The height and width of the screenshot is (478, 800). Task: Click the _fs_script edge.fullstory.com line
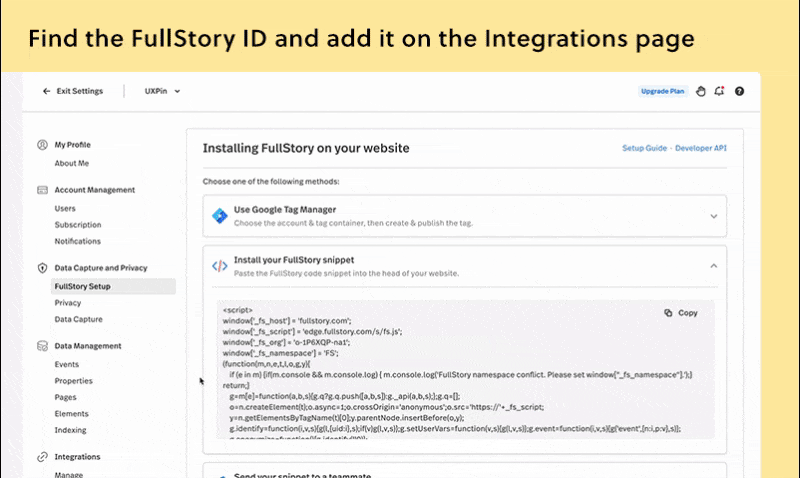click(312, 332)
